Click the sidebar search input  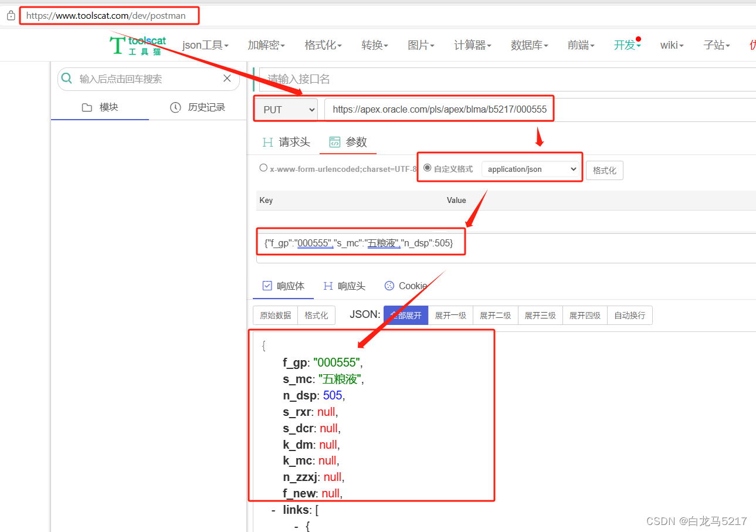148,79
